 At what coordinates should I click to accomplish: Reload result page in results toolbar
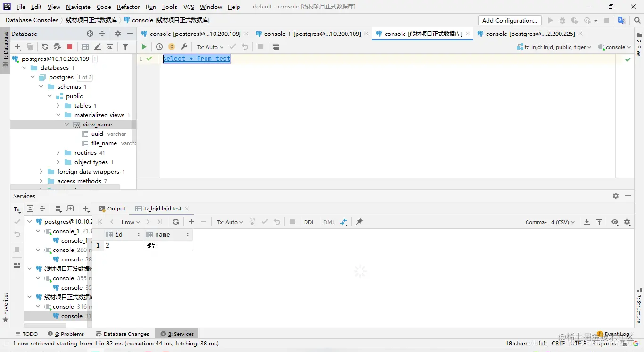coord(176,222)
